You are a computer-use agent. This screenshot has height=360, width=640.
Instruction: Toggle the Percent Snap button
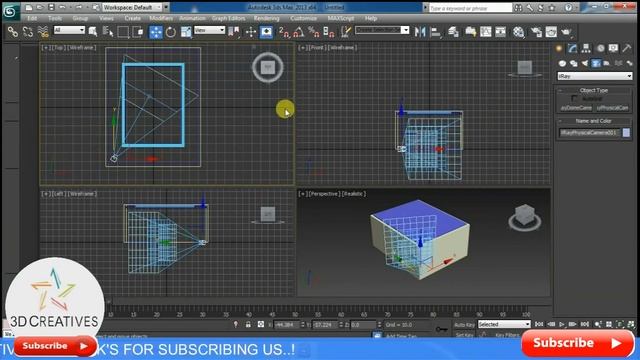coord(313,31)
